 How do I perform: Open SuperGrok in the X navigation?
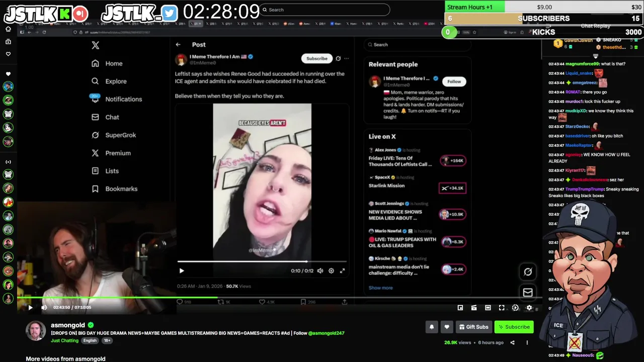[114, 135]
